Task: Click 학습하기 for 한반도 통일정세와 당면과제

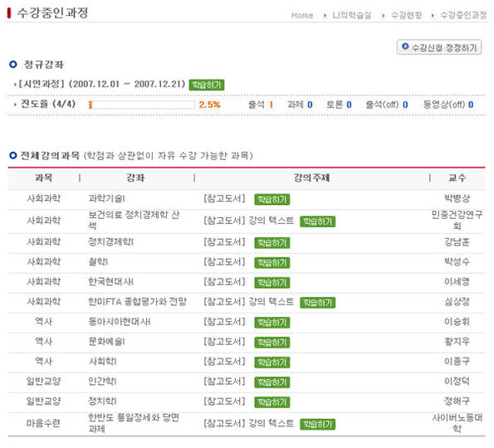Action: tap(317, 425)
